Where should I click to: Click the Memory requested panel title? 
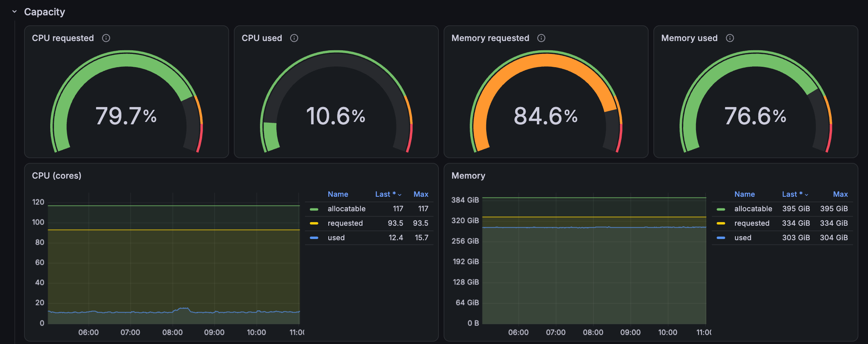click(x=490, y=38)
